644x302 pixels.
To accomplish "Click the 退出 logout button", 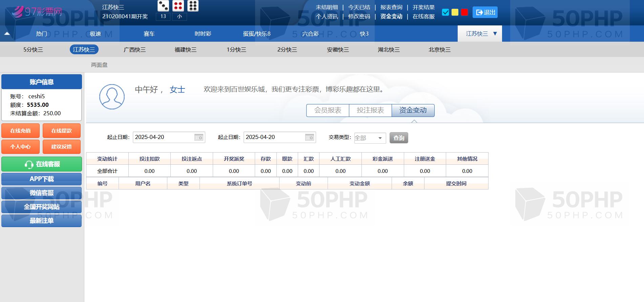I will click(x=485, y=12).
